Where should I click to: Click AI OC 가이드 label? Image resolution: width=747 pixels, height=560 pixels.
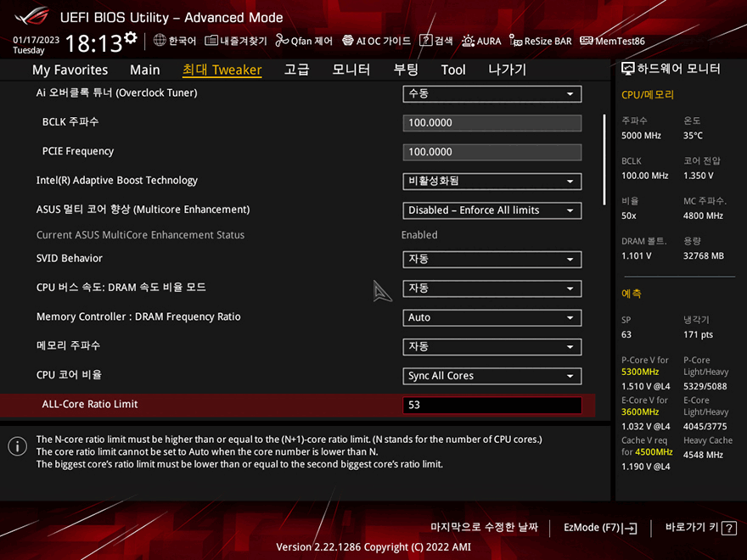[384, 41]
